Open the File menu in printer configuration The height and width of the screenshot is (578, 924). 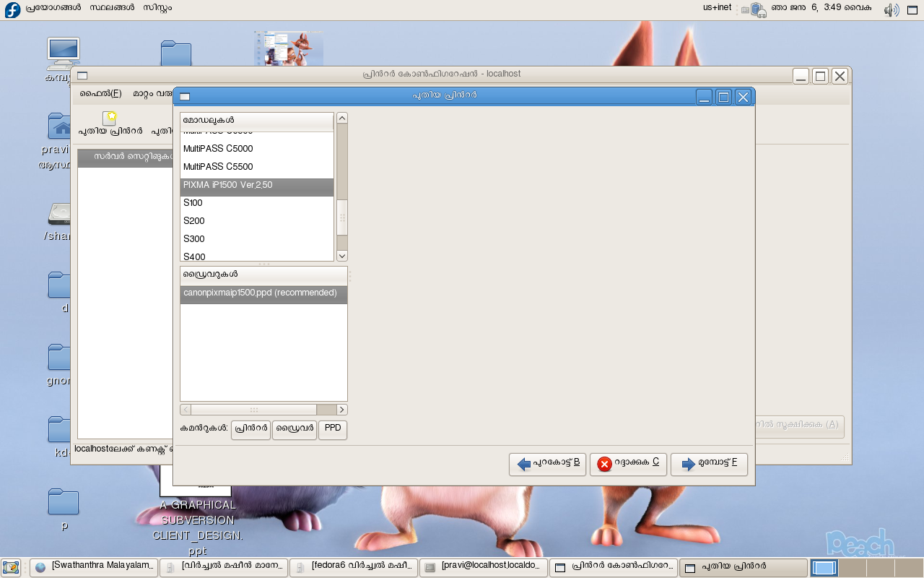pos(100,94)
